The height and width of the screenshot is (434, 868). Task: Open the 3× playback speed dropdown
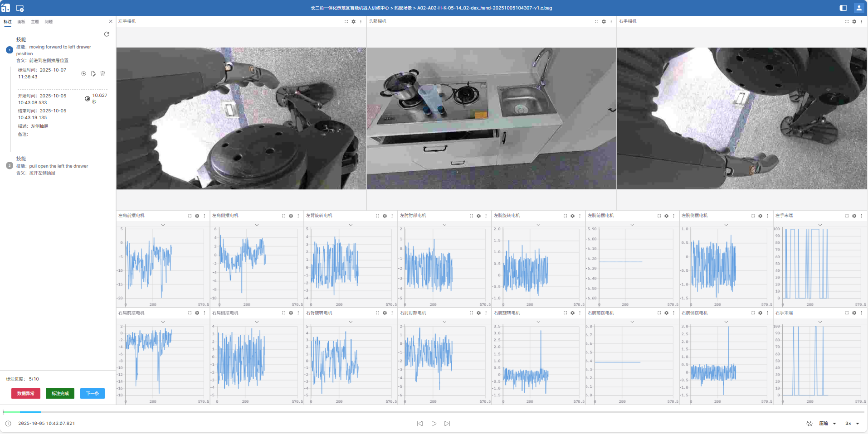click(x=852, y=424)
